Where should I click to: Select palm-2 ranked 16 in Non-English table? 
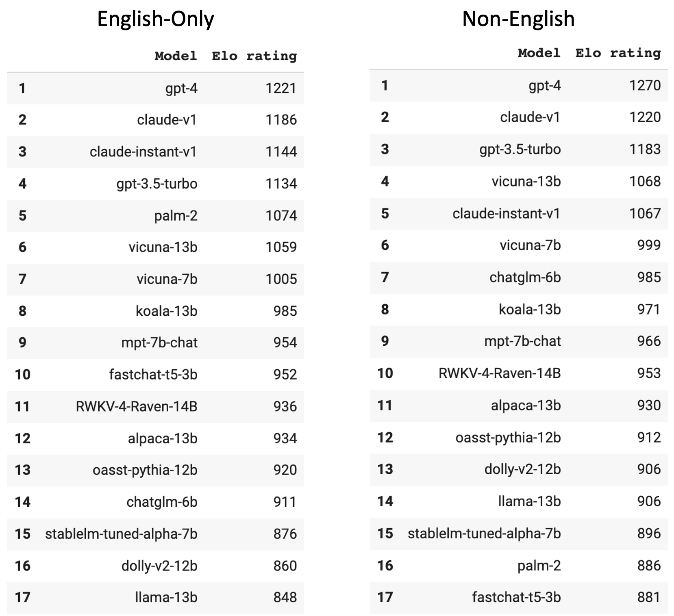pyautogui.click(x=539, y=566)
